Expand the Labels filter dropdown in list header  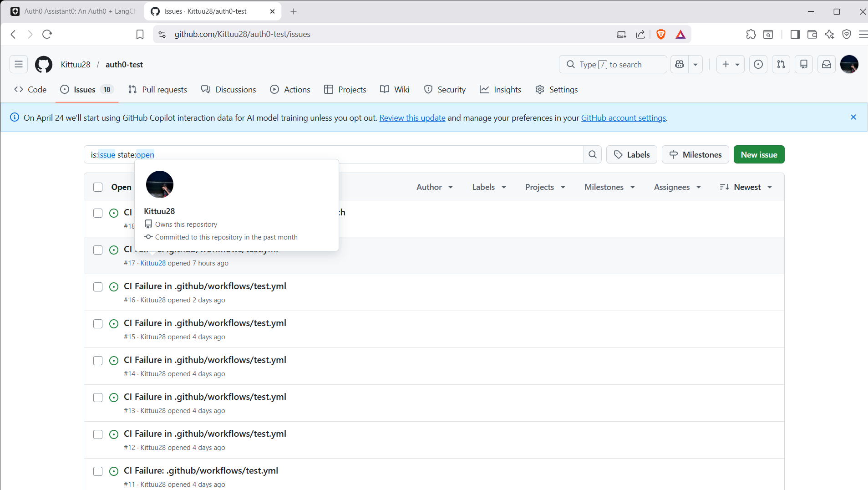point(489,187)
